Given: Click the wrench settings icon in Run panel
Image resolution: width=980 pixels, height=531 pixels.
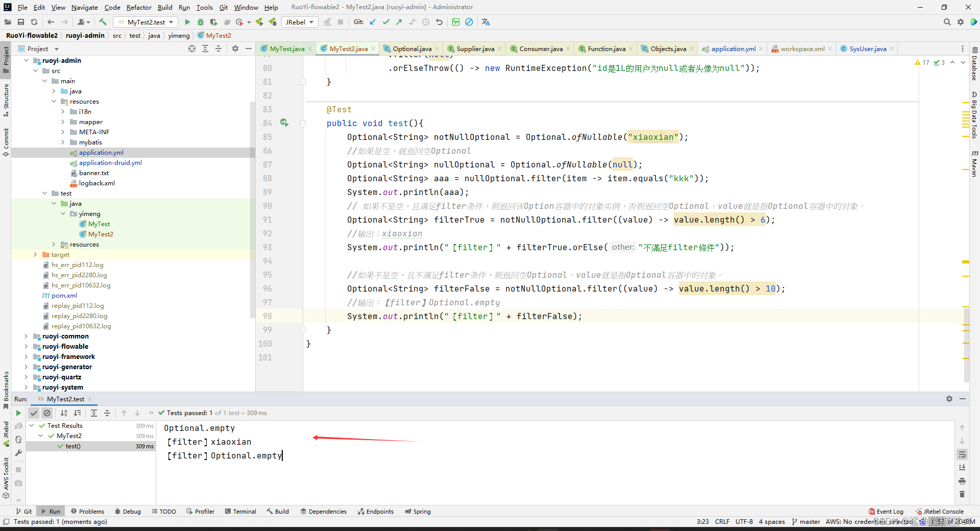Looking at the screenshot, I should [18, 453].
